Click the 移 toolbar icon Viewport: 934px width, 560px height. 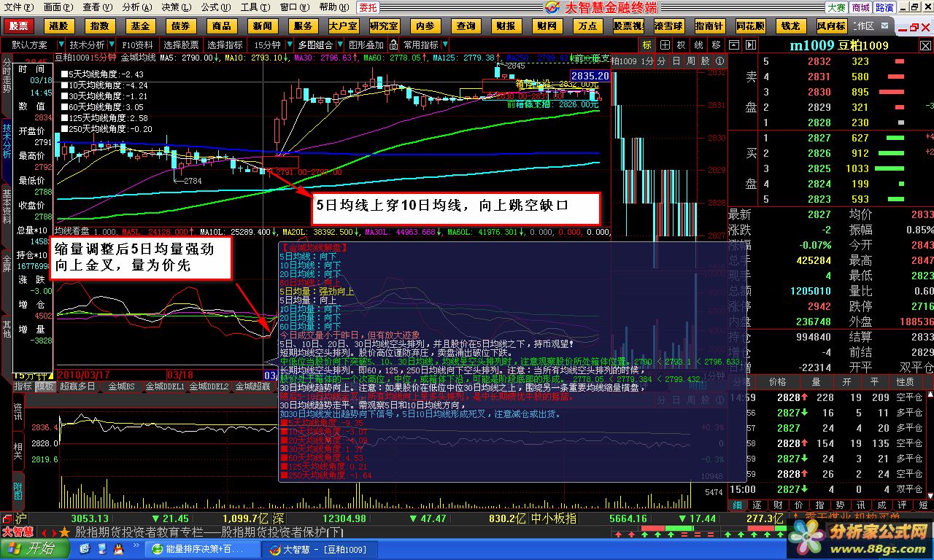(717, 44)
